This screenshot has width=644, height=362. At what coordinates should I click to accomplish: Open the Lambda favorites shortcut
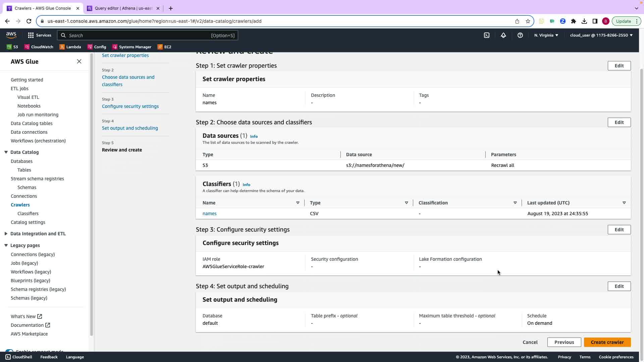pyautogui.click(x=70, y=47)
